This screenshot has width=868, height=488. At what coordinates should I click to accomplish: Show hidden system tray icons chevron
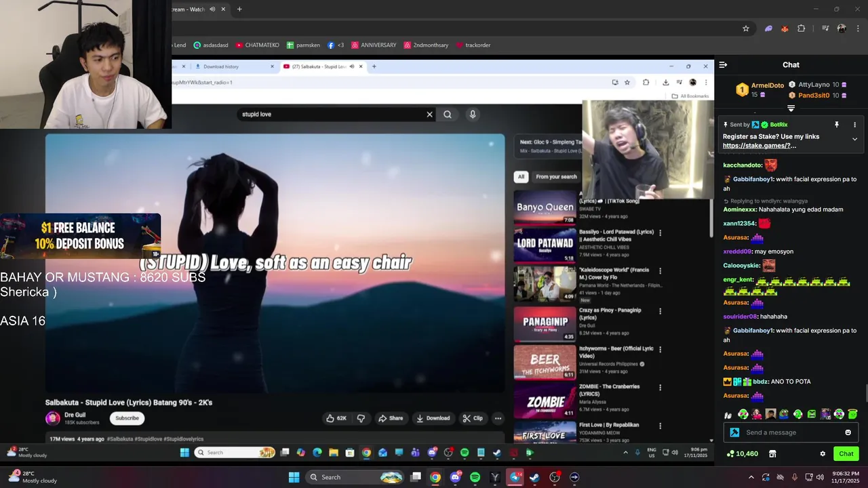pyautogui.click(x=751, y=477)
